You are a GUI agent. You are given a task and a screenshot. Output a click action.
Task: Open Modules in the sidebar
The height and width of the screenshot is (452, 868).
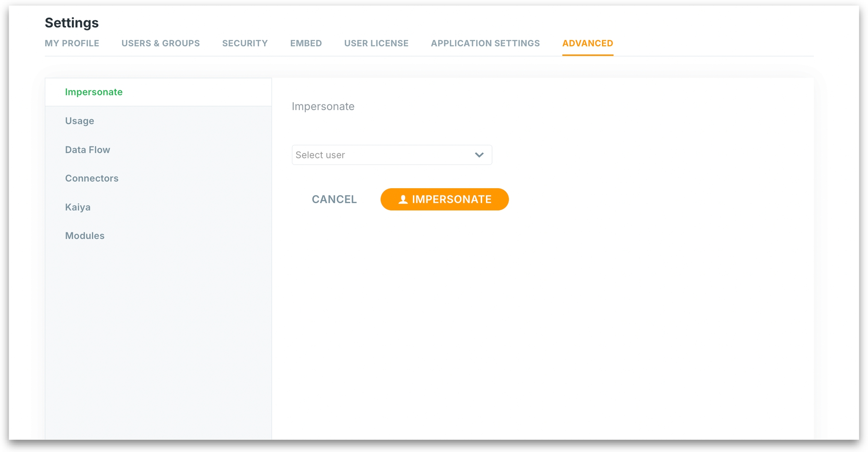click(x=84, y=236)
